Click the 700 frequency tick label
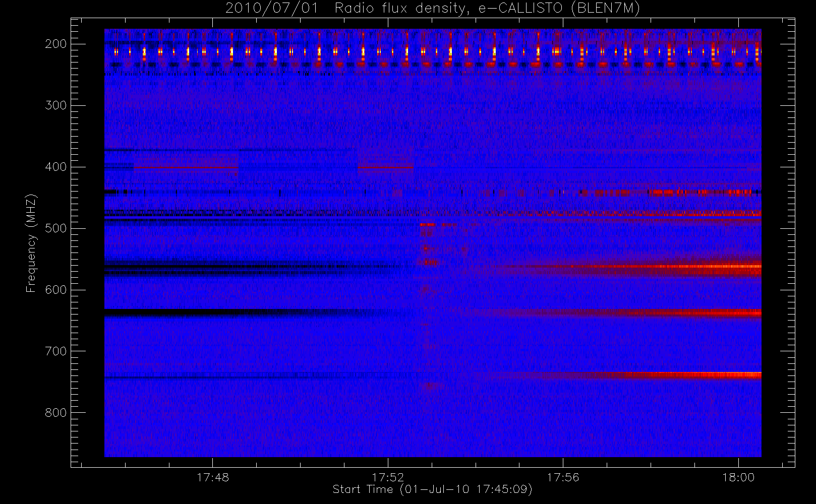Viewport: 816px width, 504px height. click(55, 351)
